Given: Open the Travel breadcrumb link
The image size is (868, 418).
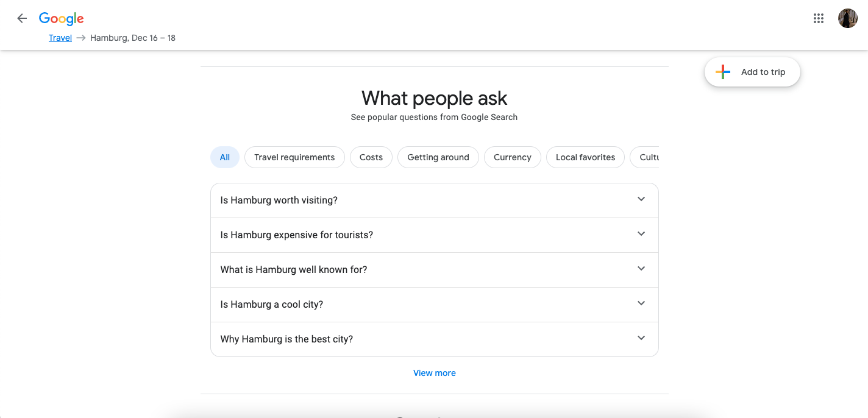Looking at the screenshot, I should click(x=60, y=38).
